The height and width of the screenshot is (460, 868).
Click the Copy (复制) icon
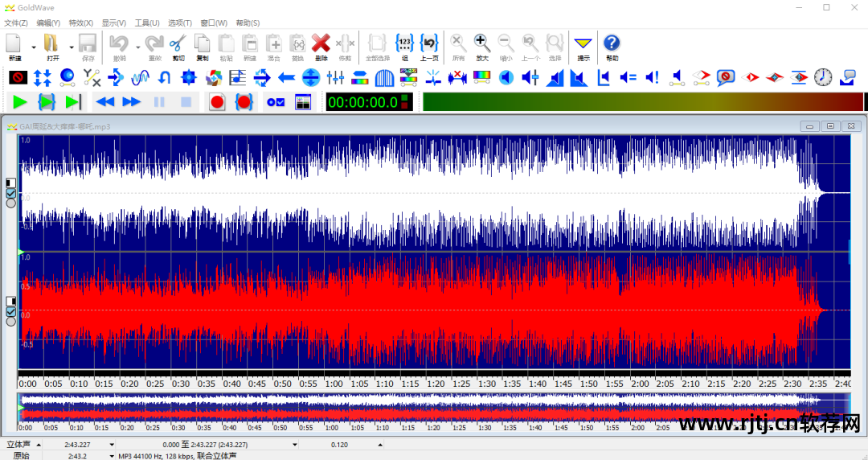(203, 47)
